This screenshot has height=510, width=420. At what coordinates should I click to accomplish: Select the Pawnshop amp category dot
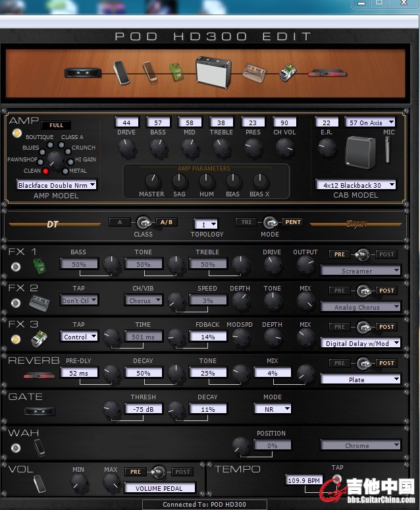[40, 162]
